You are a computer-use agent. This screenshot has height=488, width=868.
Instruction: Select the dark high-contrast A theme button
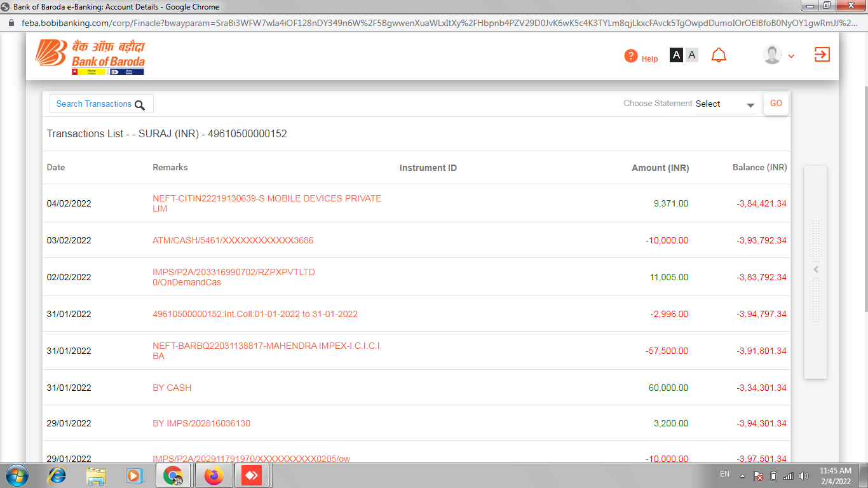677,55
